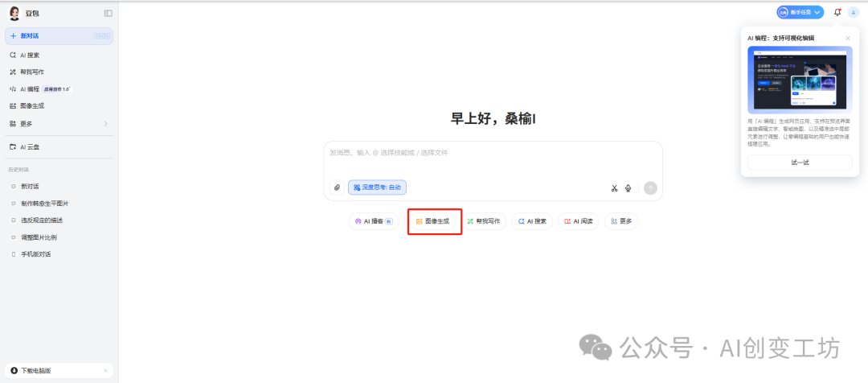Select the AI 搜索 shortcut chip
Image resolution: width=868 pixels, height=383 pixels.
point(532,221)
